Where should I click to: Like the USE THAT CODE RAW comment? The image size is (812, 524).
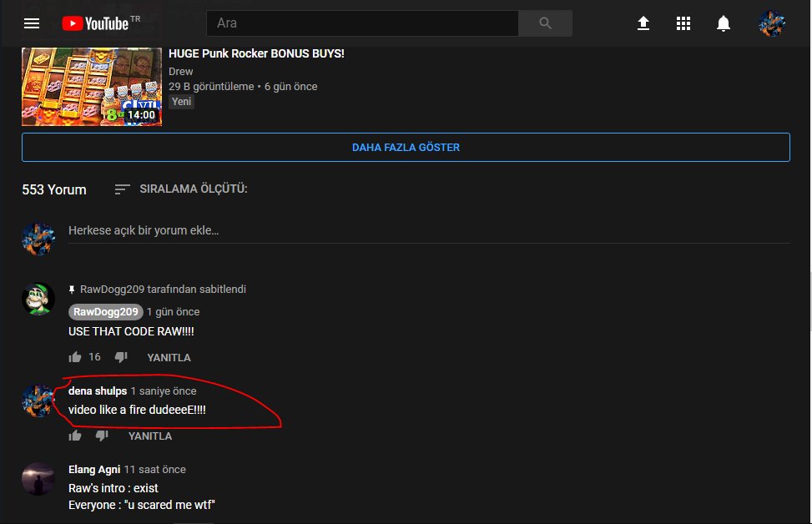tap(75, 357)
